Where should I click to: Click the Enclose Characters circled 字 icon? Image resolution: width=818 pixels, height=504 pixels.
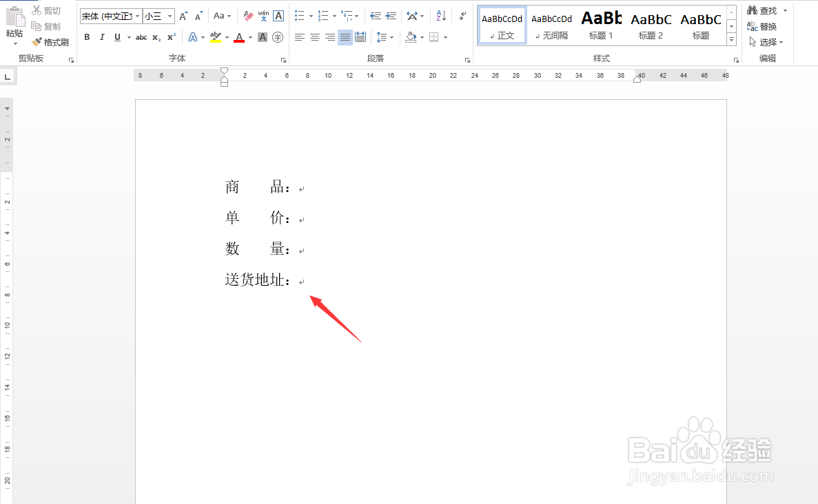278,37
